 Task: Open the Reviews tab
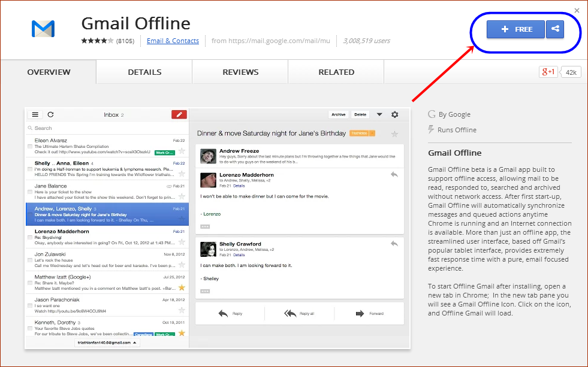coord(240,72)
